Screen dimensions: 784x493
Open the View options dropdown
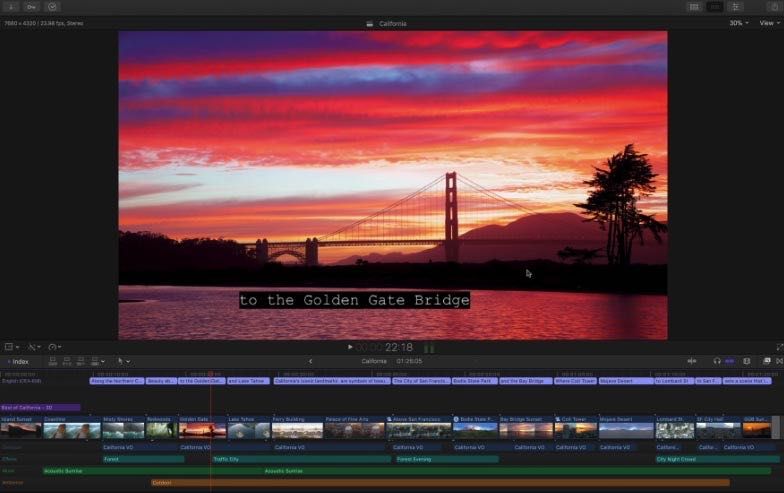pyautogui.click(x=770, y=23)
